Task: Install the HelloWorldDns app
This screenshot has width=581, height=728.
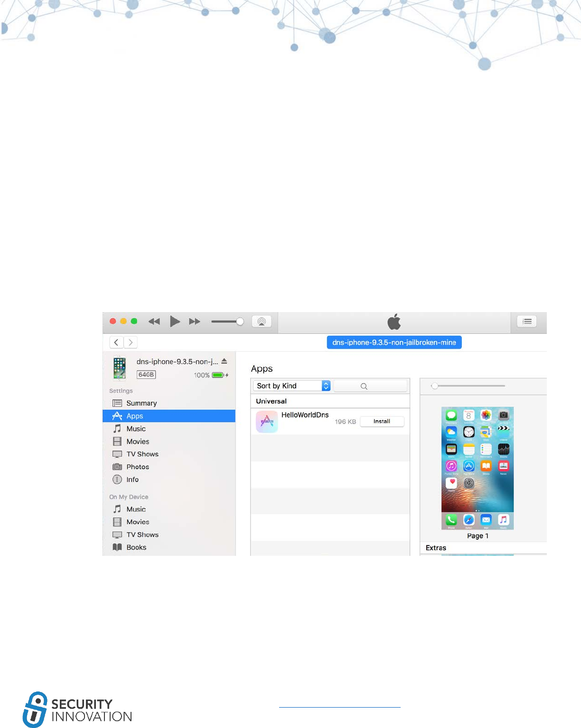Action: 382,422
